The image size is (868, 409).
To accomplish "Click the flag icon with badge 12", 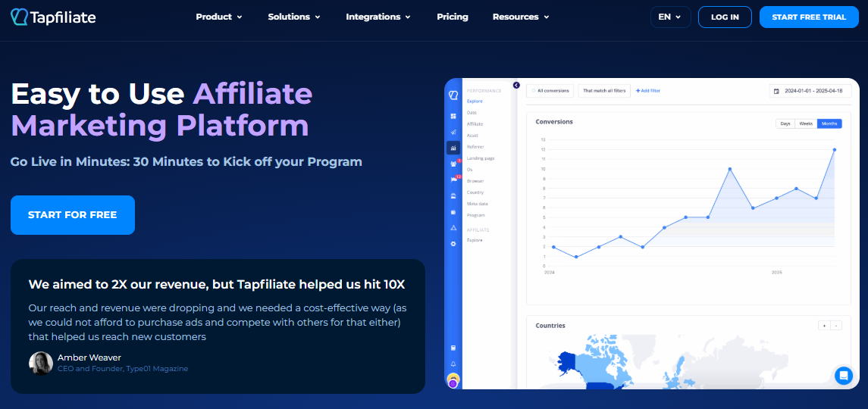I will pos(455,180).
